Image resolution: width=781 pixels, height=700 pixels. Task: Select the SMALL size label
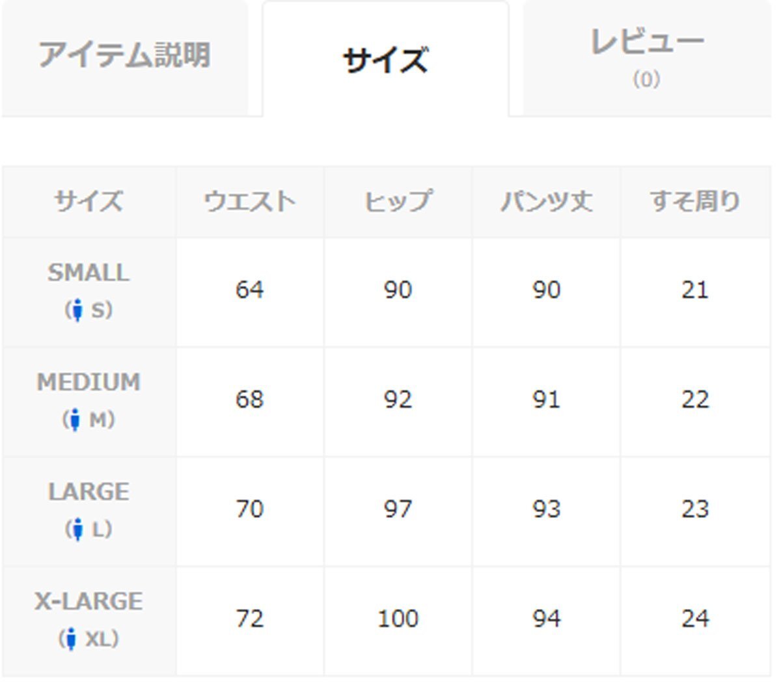pyautogui.click(x=89, y=273)
